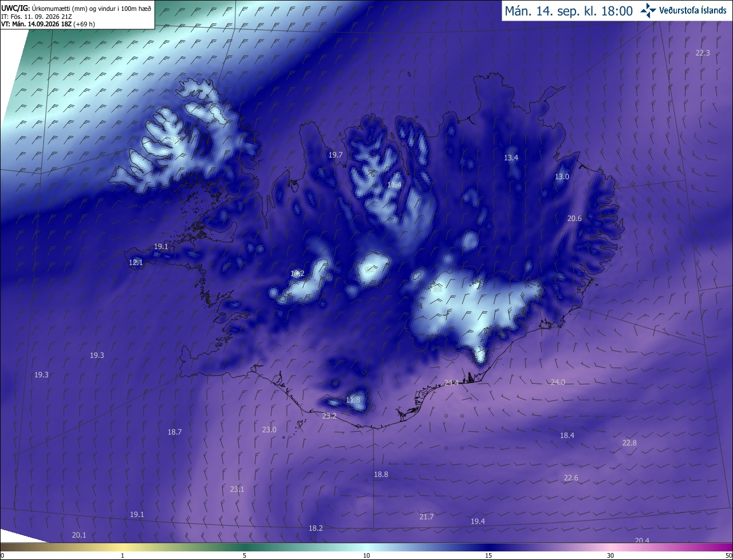The width and height of the screenshot is (733, 560).
Task: Click the 20.6 value in the east fjords
Action: pos(574,218)
